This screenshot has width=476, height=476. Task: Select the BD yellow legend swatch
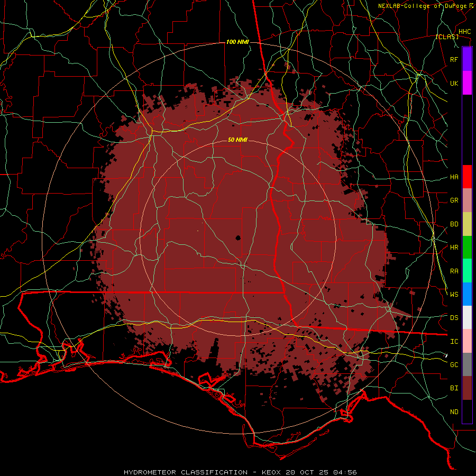[467, 224]
